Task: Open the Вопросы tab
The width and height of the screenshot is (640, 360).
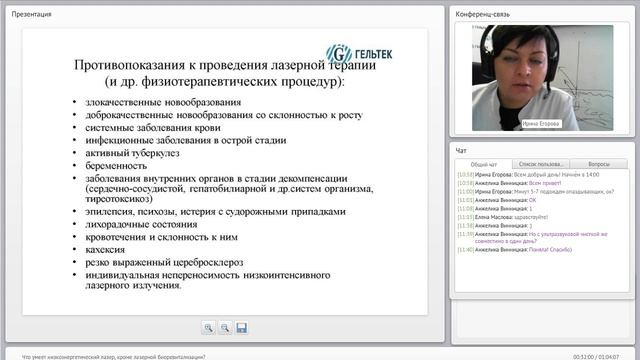Action: point(599,164)
